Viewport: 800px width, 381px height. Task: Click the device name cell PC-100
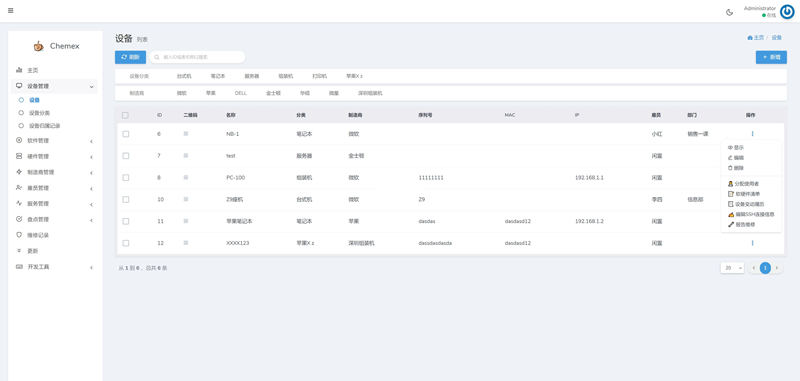236,177
